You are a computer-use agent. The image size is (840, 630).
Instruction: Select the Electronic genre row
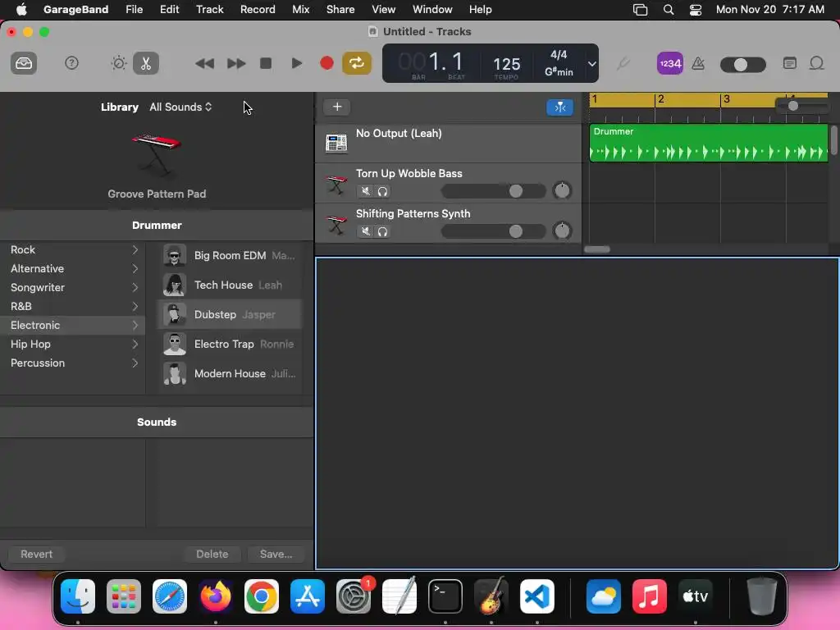(72, 325)
